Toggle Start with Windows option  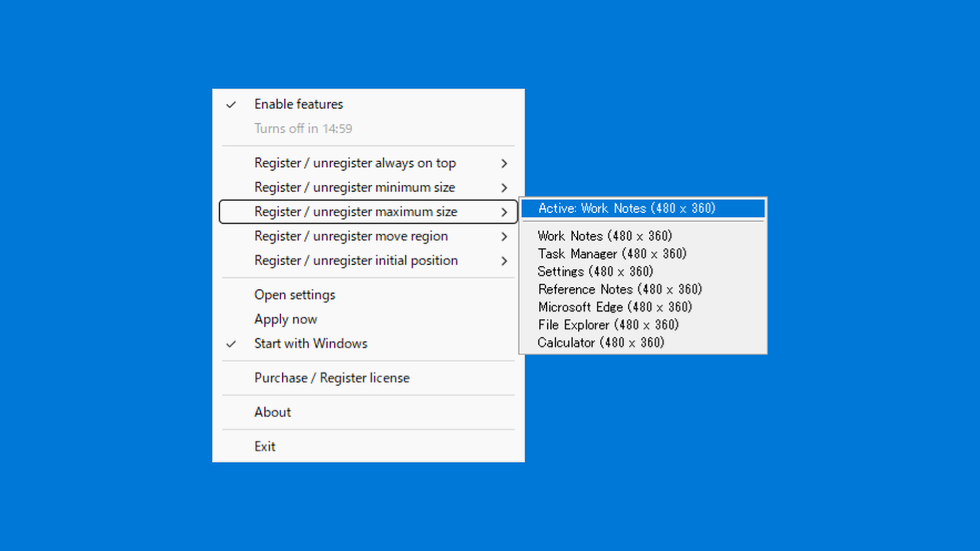point(368,343)
